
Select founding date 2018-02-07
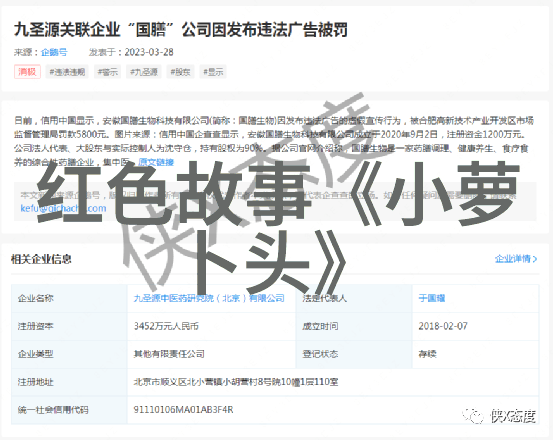pos(443,326)
